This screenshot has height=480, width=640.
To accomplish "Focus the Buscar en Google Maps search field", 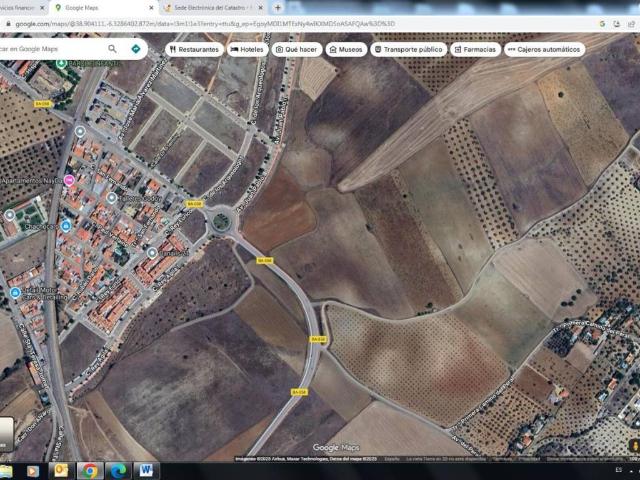I will point(51,49).
